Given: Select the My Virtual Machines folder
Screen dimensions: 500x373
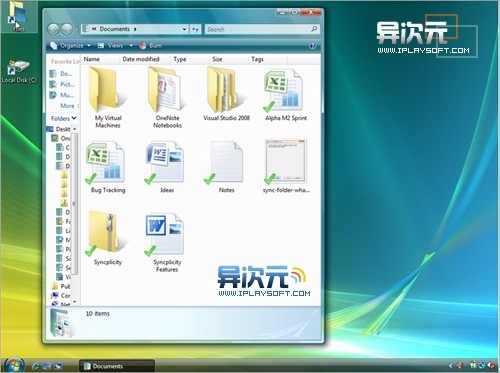Looking at the screenshot, I should pos(108,97).
